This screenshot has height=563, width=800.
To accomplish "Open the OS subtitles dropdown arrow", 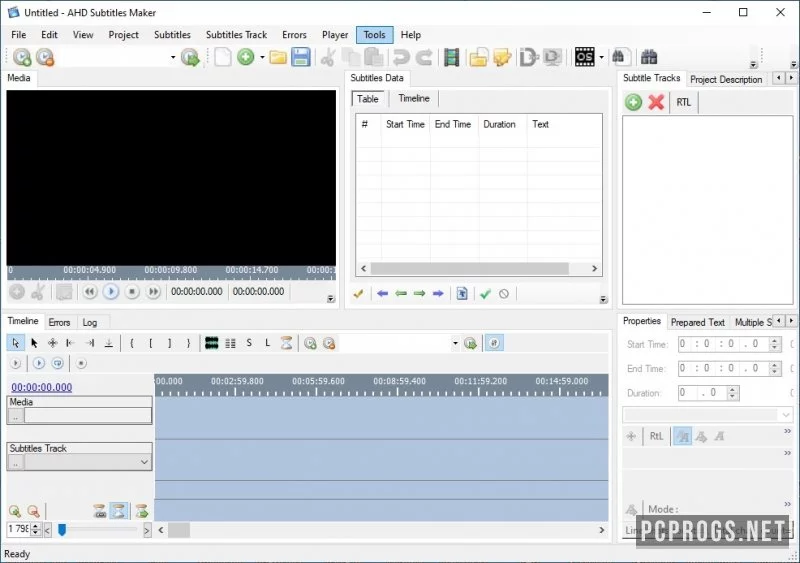I will (602, 57).
